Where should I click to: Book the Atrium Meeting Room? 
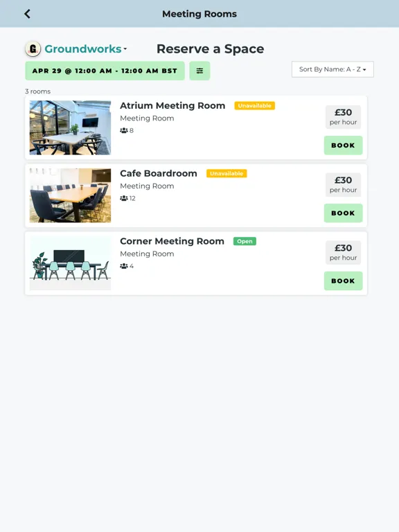(x=343, y=145)
